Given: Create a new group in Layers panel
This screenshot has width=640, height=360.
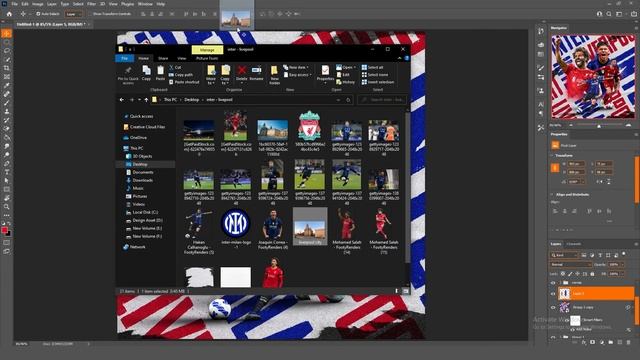Looking at the screenshot, I should pos(611,342).
